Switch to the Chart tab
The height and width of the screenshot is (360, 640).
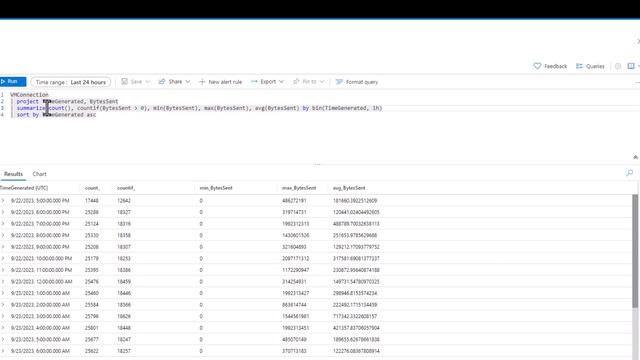(x=40, y=174)
